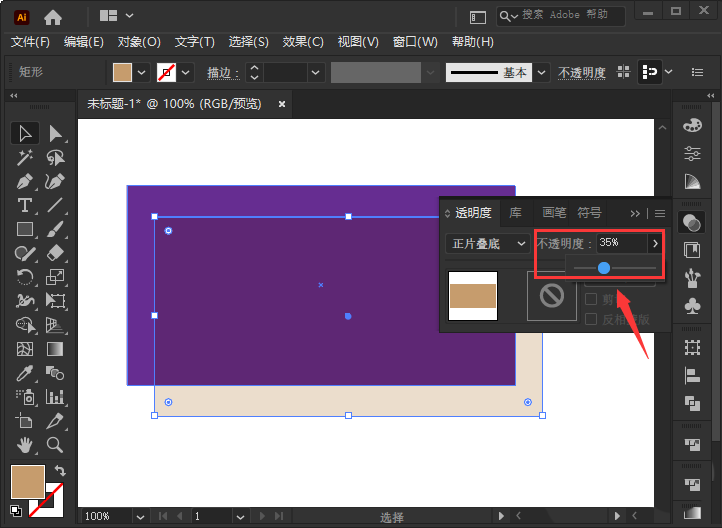The width and height of the screenshot is (722, 528).
Task: Select the Artboard tool
Action: pos(25,421)
